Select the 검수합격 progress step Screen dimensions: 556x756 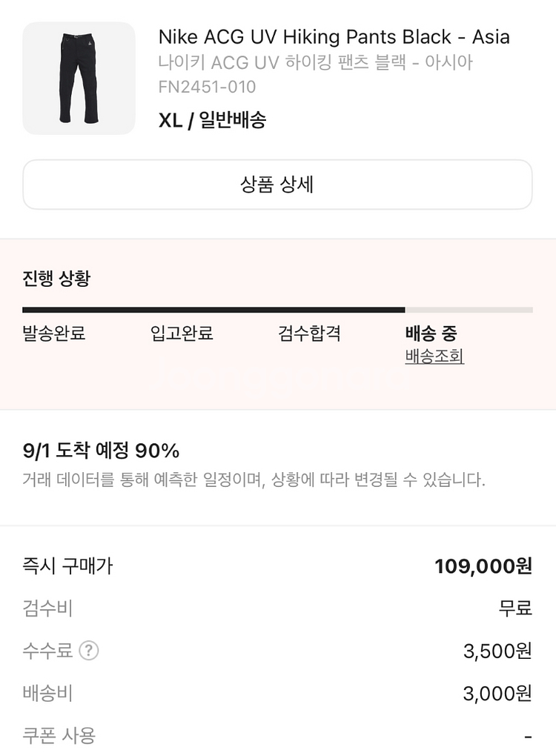click(309, 334)
